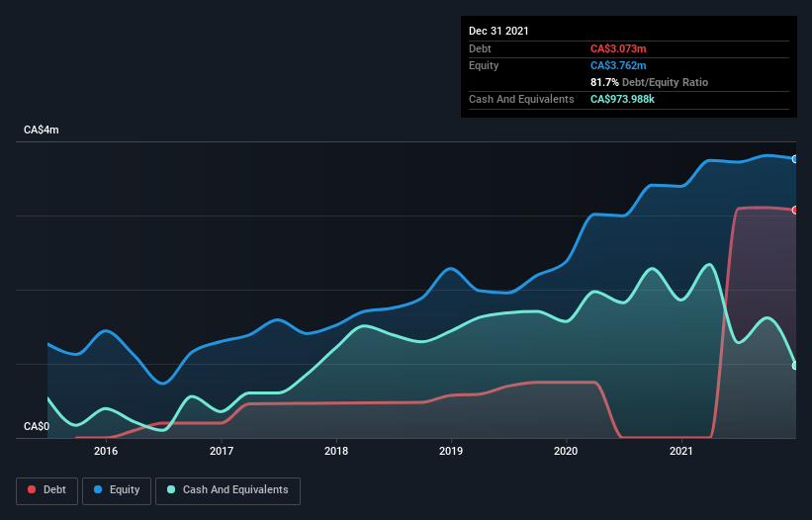Click the 2020 x-axis label

[x=566, y=451]
